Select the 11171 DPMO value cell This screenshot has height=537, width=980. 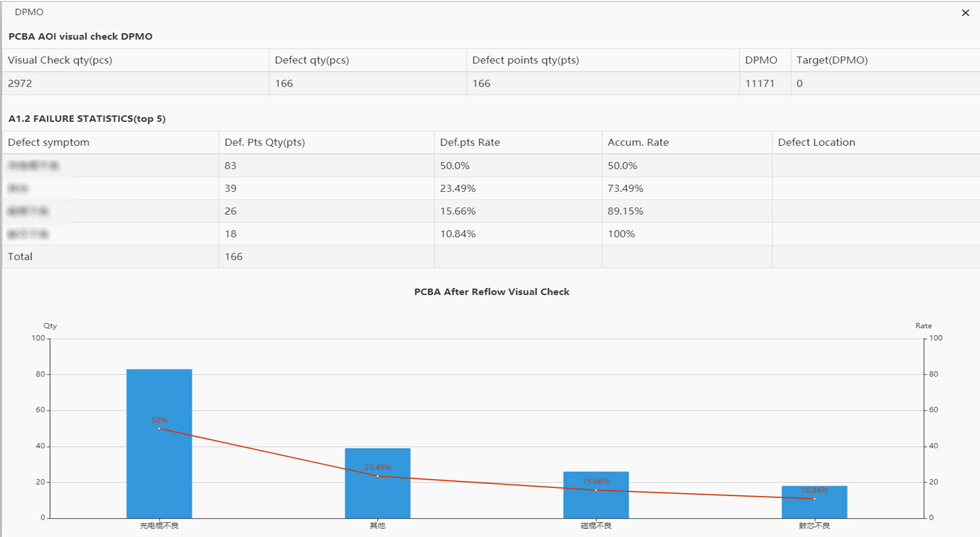click(759, 84)
